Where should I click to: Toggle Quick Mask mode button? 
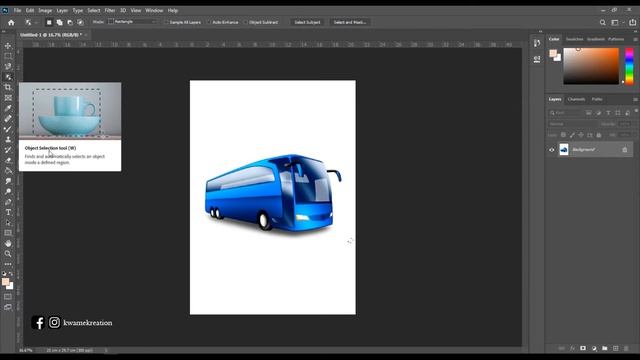pyautogui.click(x=8, y=297)
